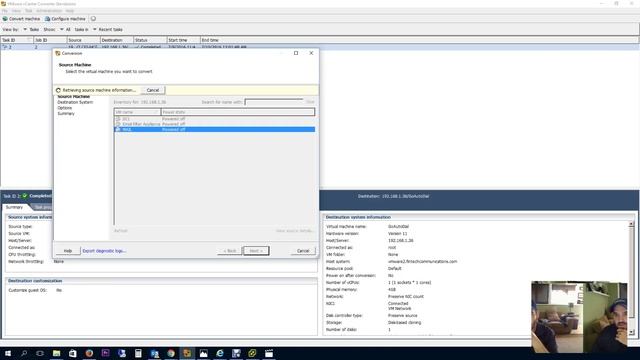This screenshot has height=360, width=640.
Task: Open the Calculator taskbar icon
Action: (138, 353)
